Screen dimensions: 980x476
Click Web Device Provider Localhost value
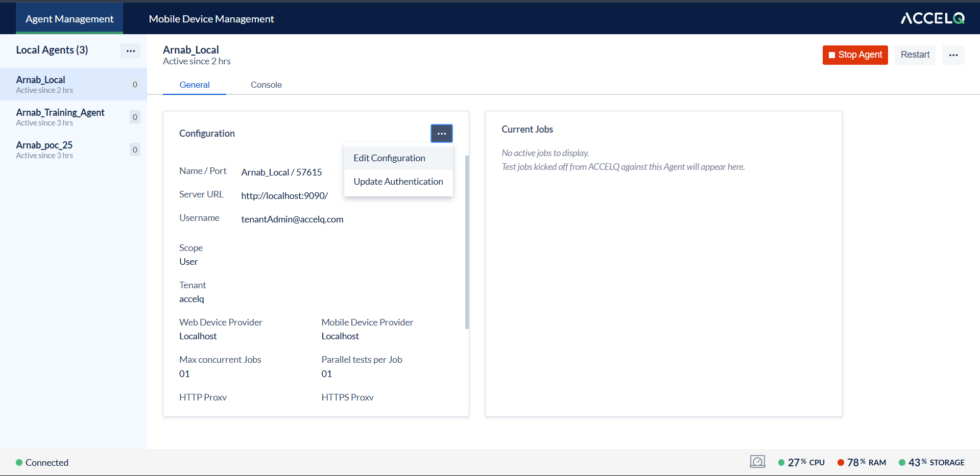coord(198,336)
